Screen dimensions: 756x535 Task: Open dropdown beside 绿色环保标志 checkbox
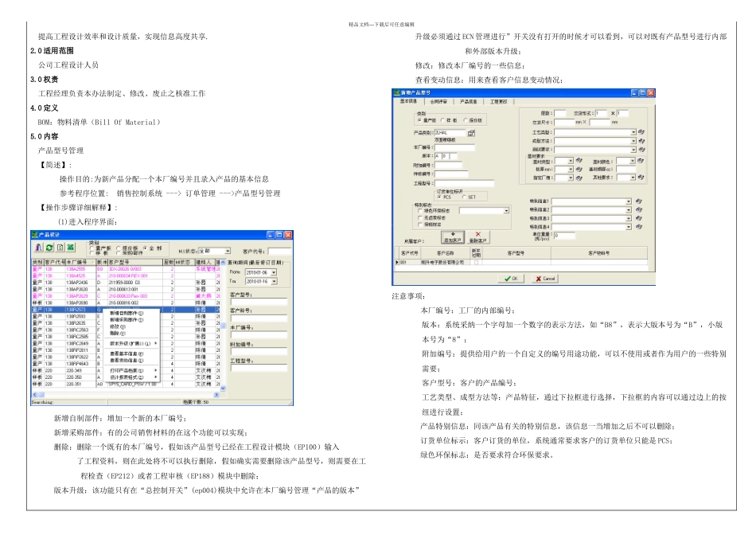(x=506, y=211)
